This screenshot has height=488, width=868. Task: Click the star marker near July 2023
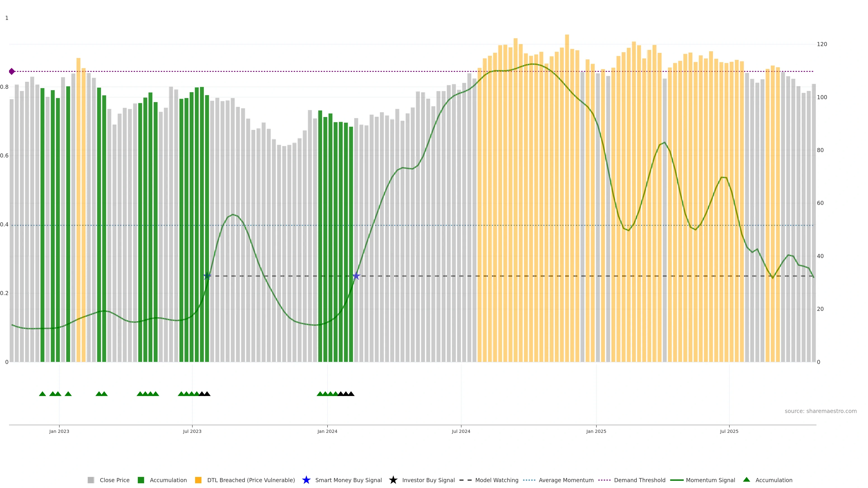pos(207,276)
